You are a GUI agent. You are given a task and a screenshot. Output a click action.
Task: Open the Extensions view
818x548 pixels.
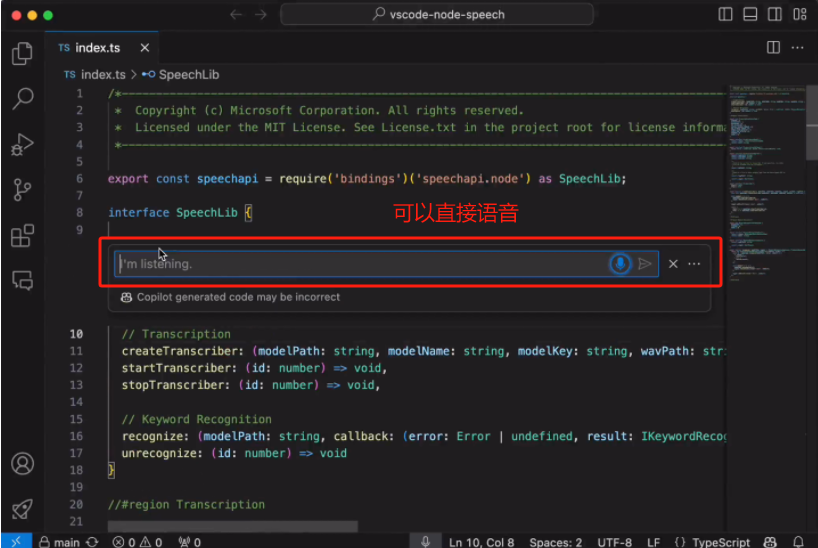coord(21,236)
